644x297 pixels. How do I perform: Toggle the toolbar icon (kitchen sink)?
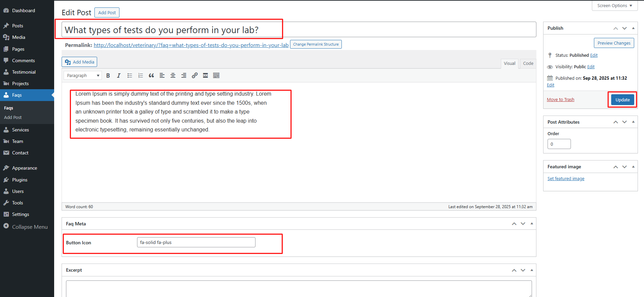216,76
